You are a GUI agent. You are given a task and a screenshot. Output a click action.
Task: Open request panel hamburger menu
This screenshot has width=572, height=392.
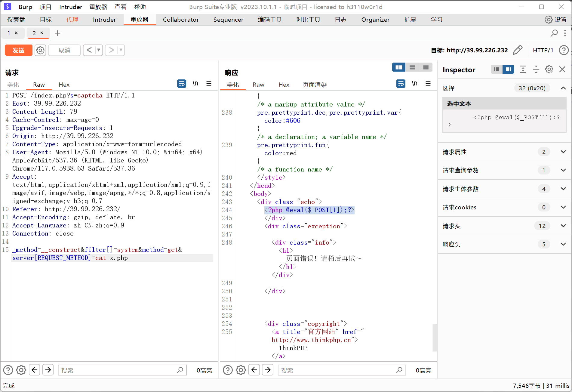point(209,83)
